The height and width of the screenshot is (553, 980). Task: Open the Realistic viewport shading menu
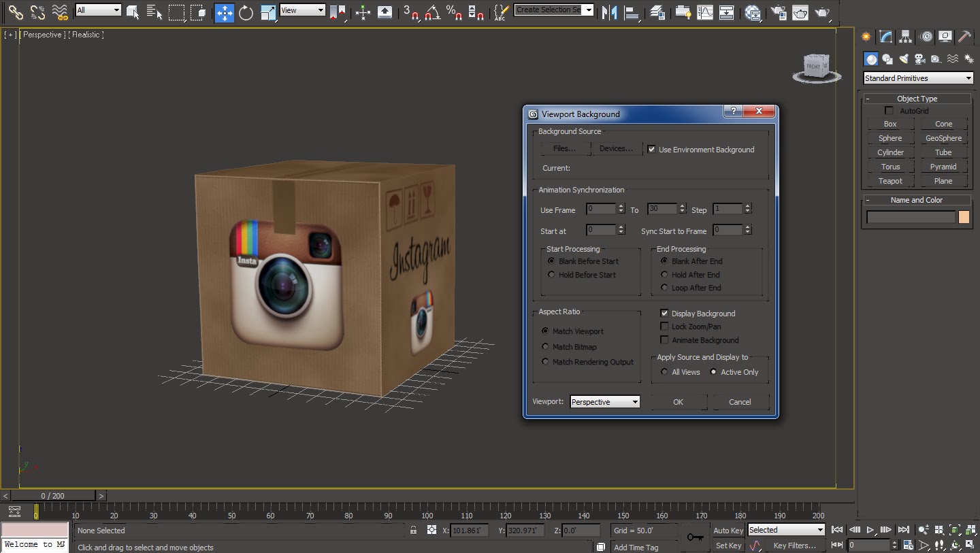click(86, 35)
